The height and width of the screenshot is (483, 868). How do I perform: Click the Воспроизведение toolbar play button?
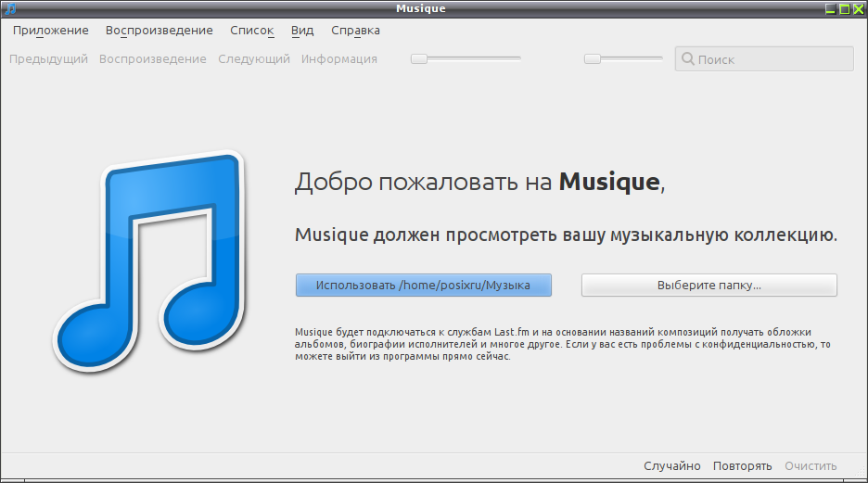(153, 58)
